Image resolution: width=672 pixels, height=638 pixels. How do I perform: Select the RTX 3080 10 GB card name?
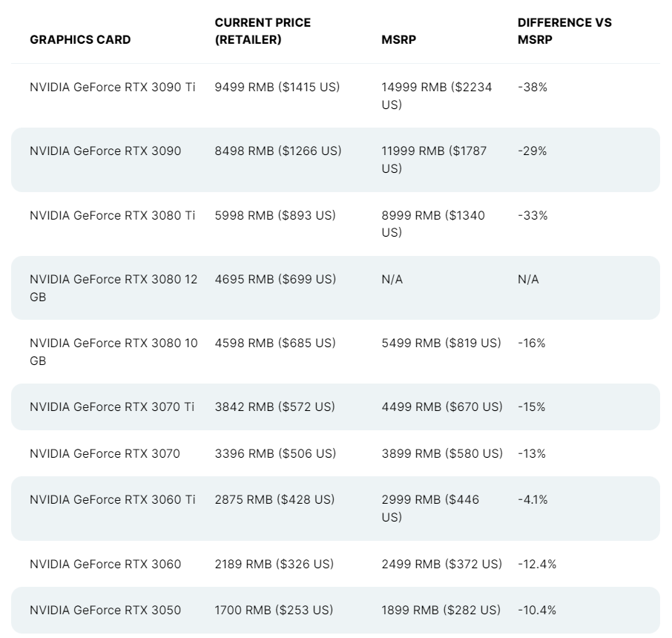click(x=113, y=352)
